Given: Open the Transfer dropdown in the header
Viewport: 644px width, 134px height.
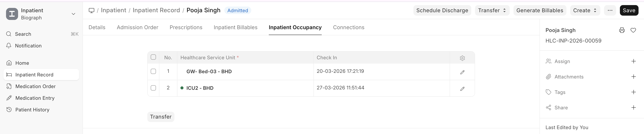Looking at the screenshot, I should tap(492, 10).
